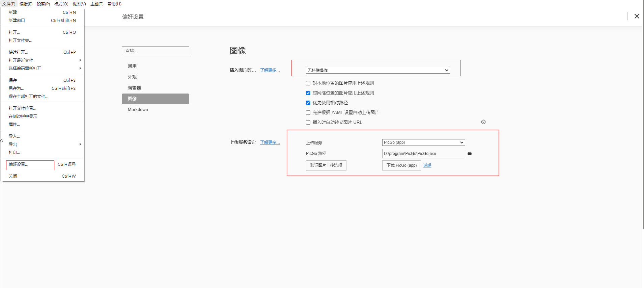Image resolution: width=644 pixels, height=288 pixels.
Task: Choose 新建窗口 menu entry
Action: [43, 20]
